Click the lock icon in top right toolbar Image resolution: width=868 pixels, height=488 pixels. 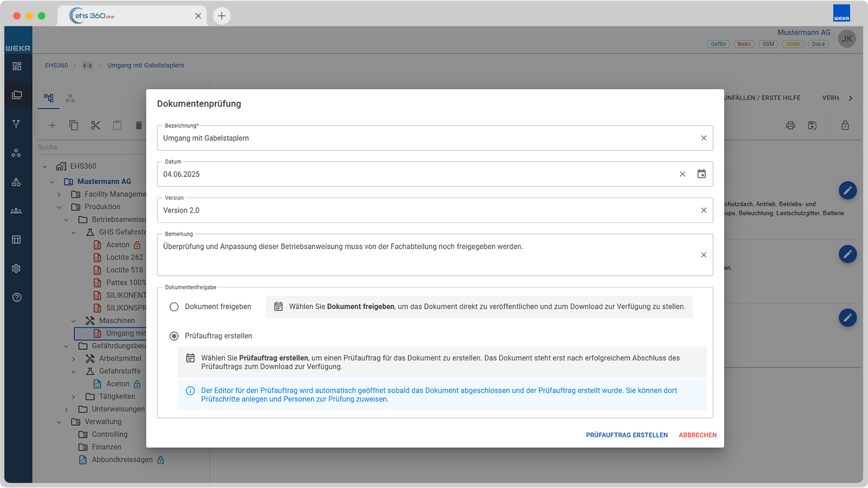pos(845,125)
